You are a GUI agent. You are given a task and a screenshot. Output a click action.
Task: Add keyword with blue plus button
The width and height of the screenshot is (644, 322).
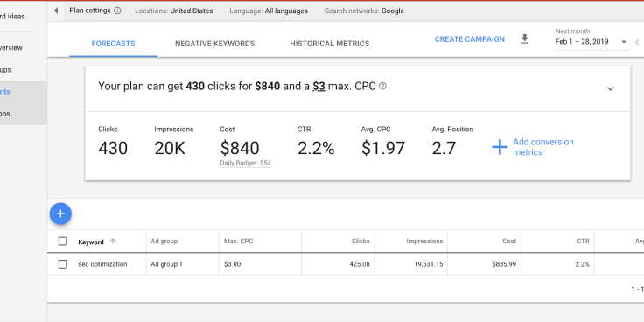pos(60,213)
